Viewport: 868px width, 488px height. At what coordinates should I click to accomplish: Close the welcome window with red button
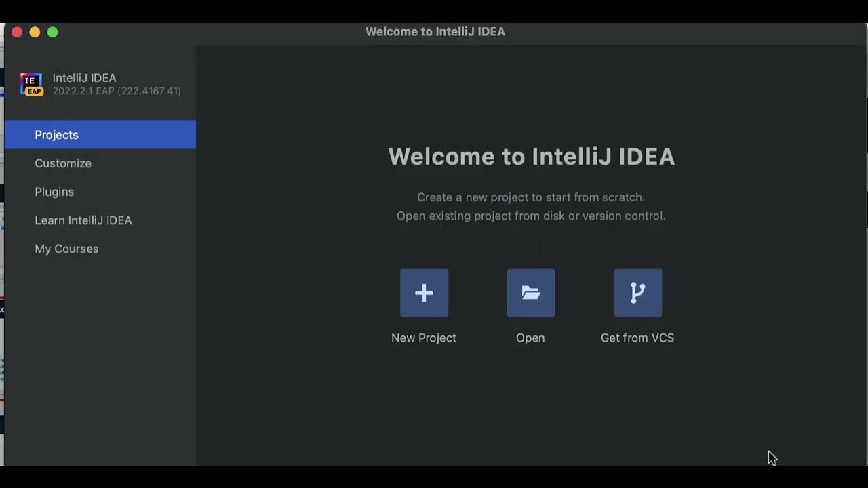(x=17, y=32)
